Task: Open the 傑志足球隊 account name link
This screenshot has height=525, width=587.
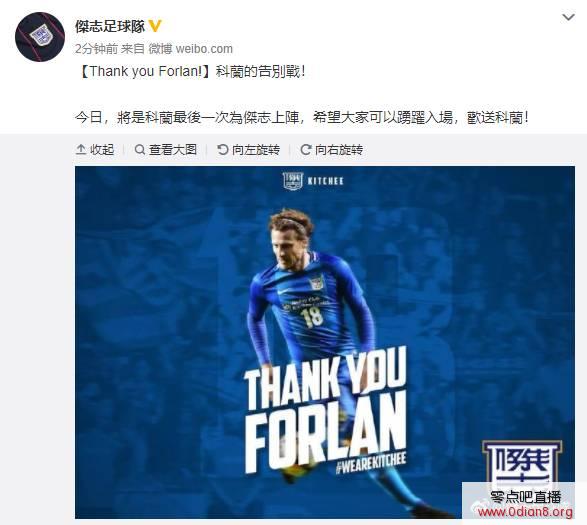Action: [x=110, y=26]
